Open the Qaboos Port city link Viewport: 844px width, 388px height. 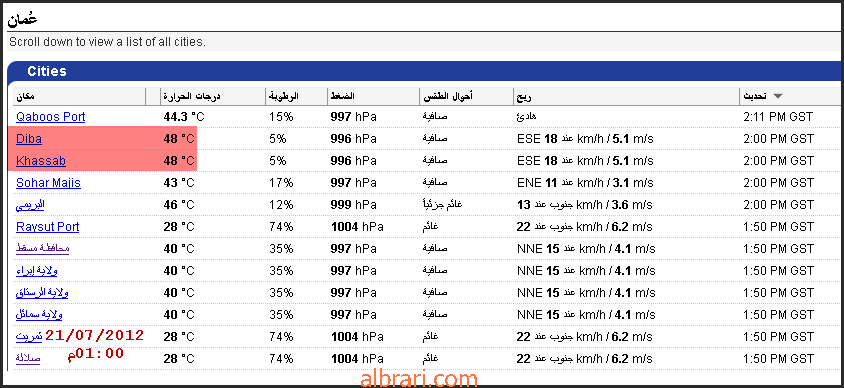(51, 117)
